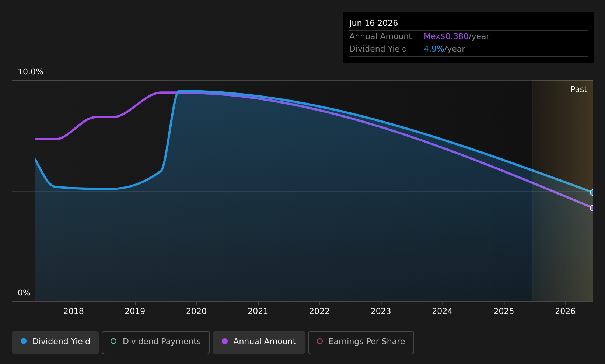Click the 2024 x-axis label

tap(442, 311)
